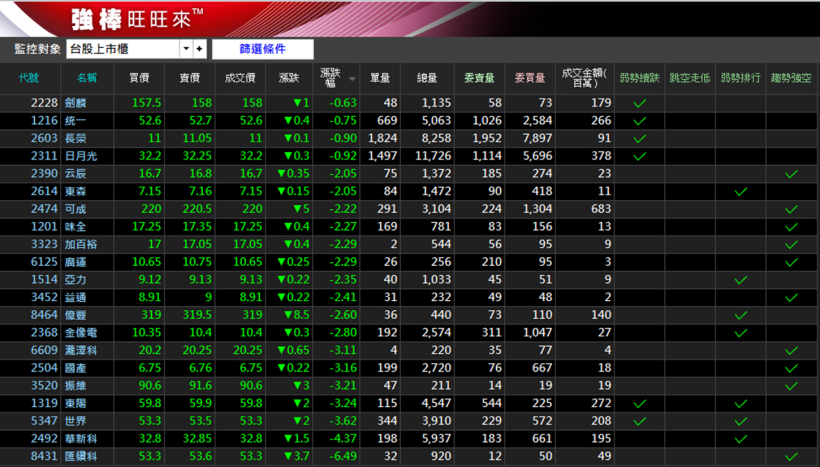The image size is (820, 467).
Task: Click 單量 value 1,824 for 長榮
Action: (383, 139)
